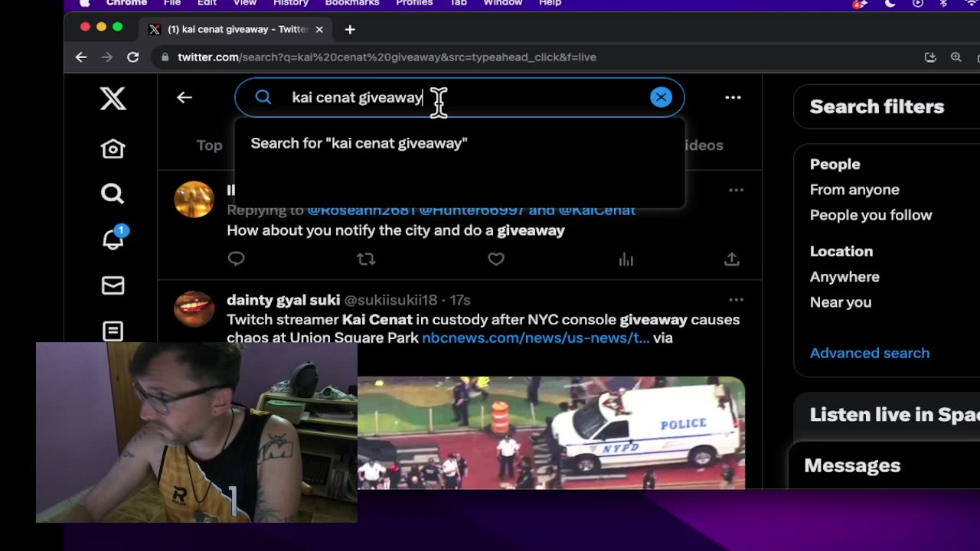Open Explore with sidebar magnifier icon
This screenshot has height=551, width=980.
click(x=113, y=194)
